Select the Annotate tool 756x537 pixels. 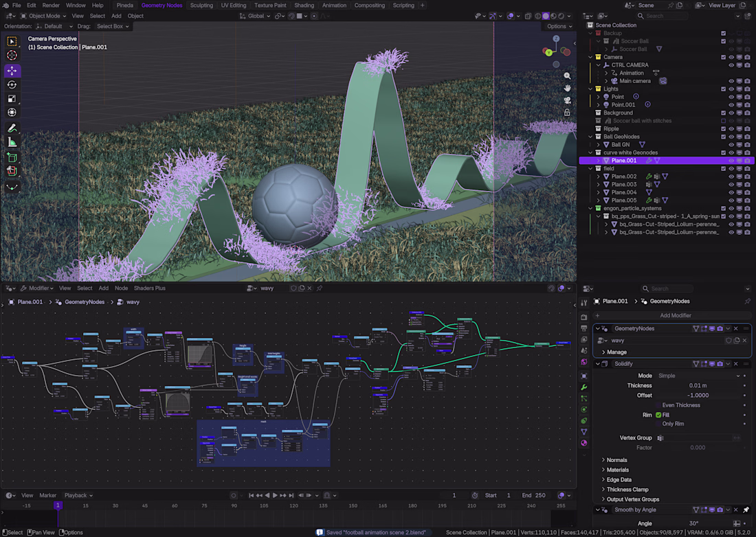(x=12, y=128)
